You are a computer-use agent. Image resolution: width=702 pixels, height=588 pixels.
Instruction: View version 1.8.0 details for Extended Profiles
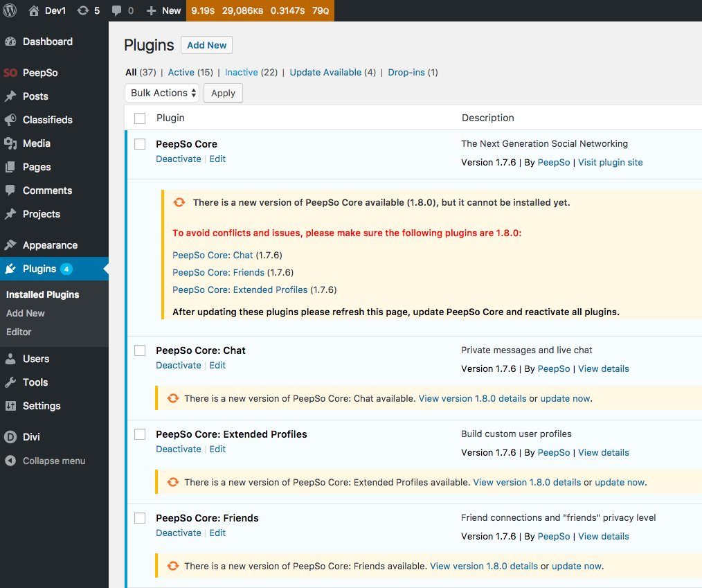pos(527,482)
